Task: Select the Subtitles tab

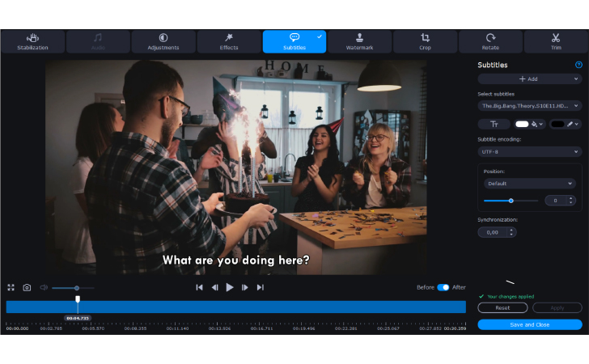Action: coord(294,42)
